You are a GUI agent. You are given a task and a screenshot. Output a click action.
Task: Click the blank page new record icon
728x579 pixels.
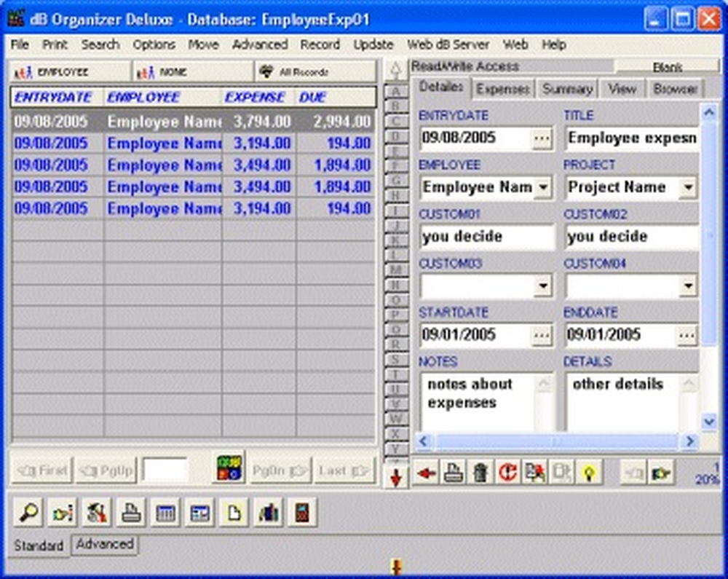click(234, 512)
